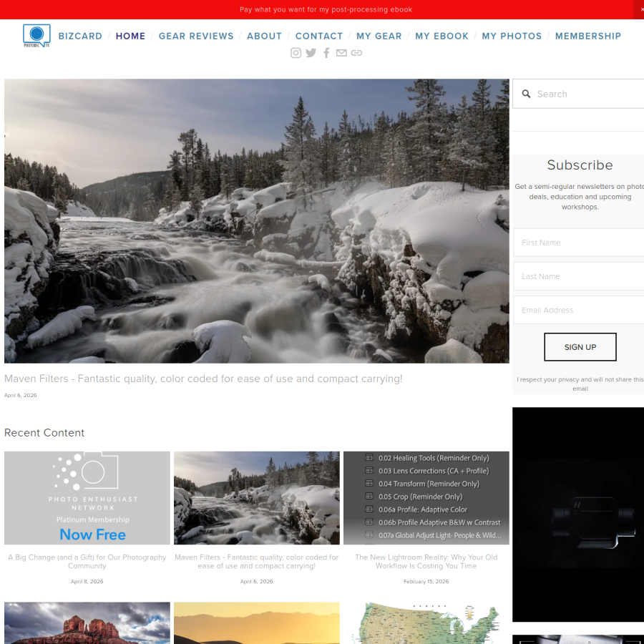Click the privacy notice text below SIGN UP
Image resolution: width=644 pixels, height=644 pixels.
580,384
